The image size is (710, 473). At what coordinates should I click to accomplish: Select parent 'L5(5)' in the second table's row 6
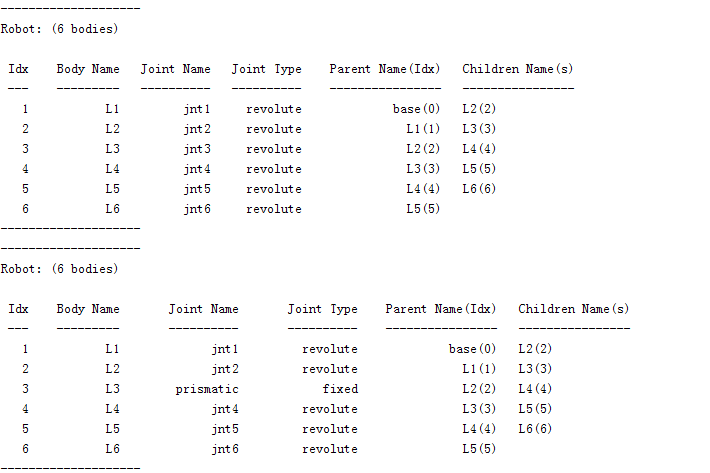pyautogui.click(x=479, y=449)
